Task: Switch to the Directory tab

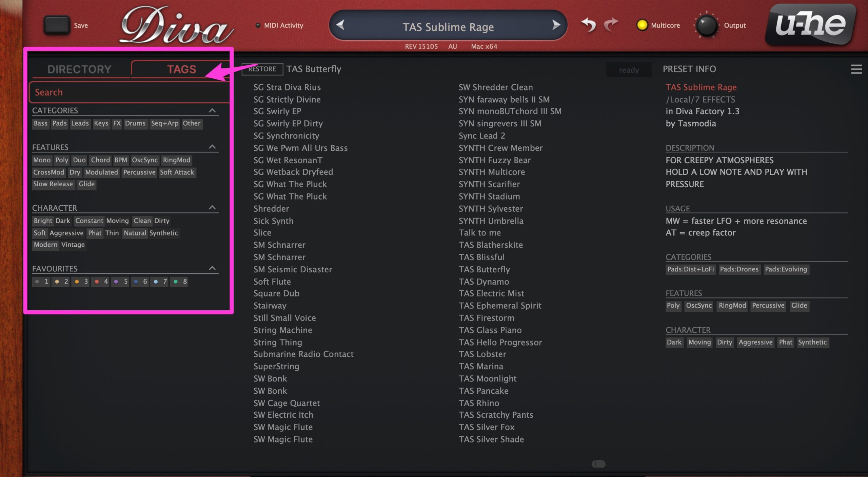Action: click(x=79, y=69)
